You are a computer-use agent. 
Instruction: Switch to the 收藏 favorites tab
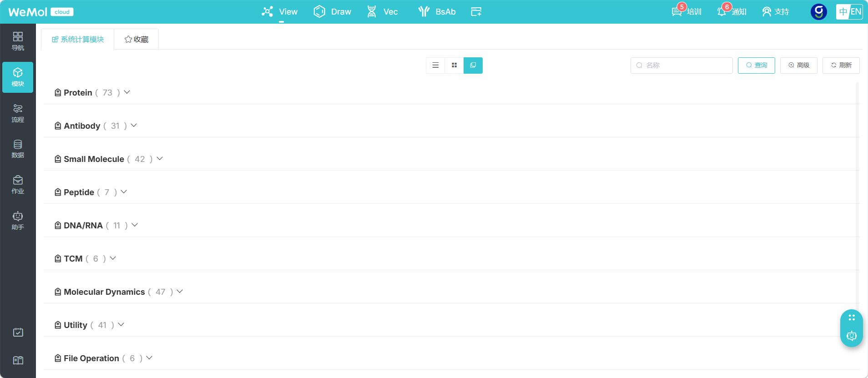(x=136, y=40)
